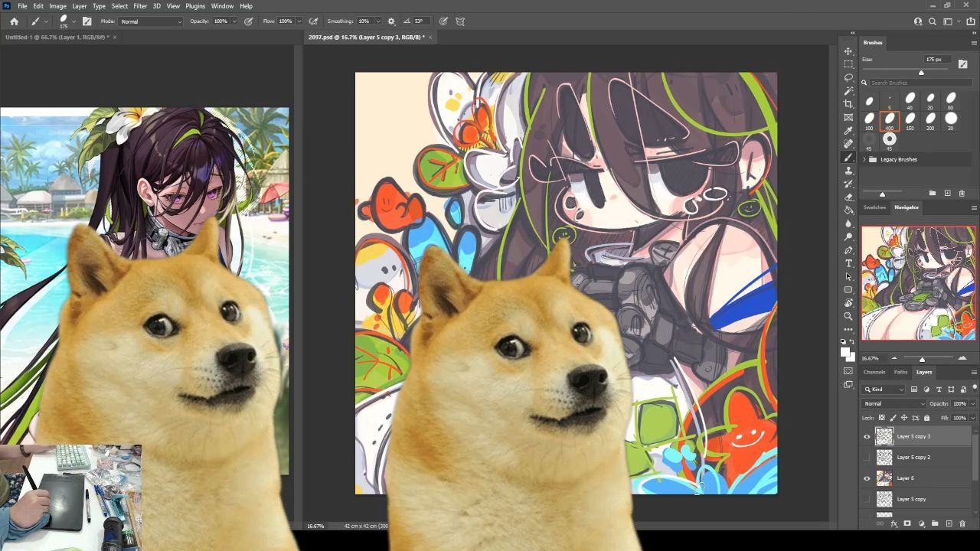Toggle pressure for opacity button

pos(249,21)
